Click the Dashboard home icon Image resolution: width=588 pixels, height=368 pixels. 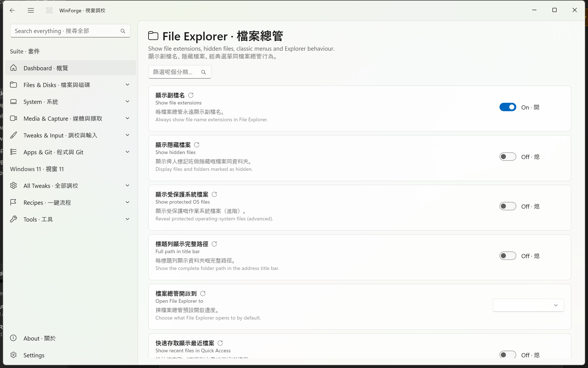point(13,68)
